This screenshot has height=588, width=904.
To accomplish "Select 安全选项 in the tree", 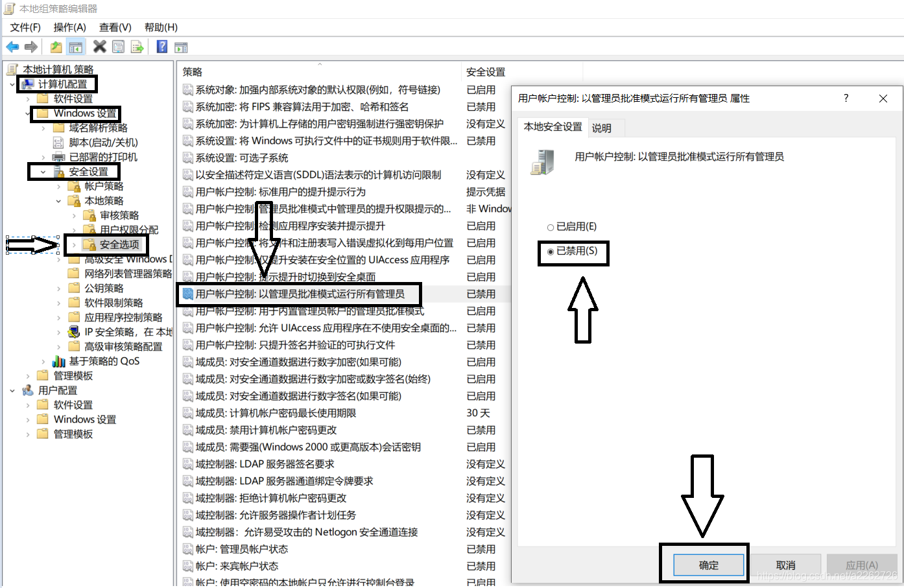I will (x=119, y=244).
